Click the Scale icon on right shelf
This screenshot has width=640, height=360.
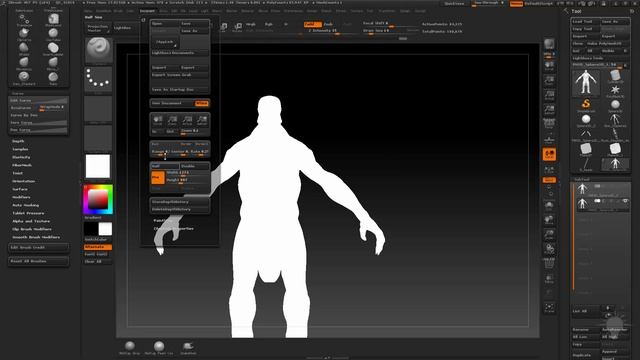click(549, 235)
